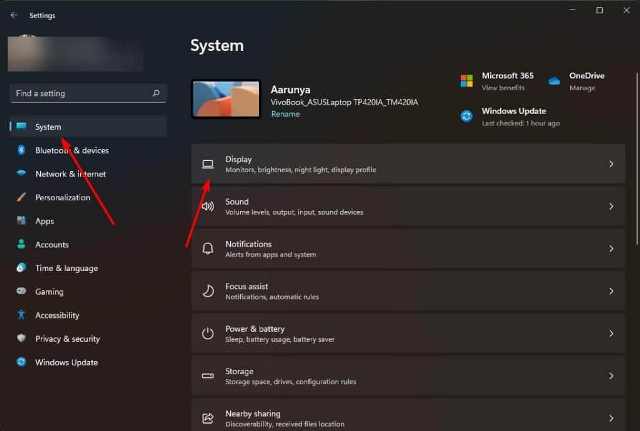Click 'Storage space, drives, configuration rules' text
The image size is (640, 431).
291,382
